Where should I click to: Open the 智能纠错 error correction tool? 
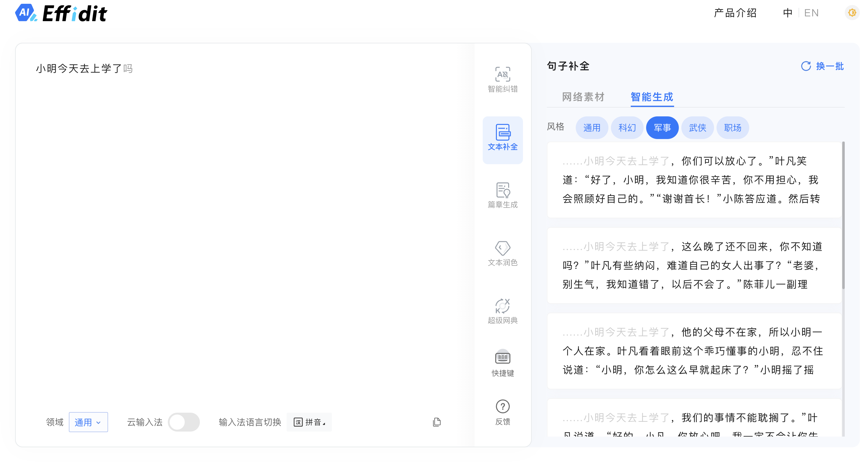pos(503,80)
